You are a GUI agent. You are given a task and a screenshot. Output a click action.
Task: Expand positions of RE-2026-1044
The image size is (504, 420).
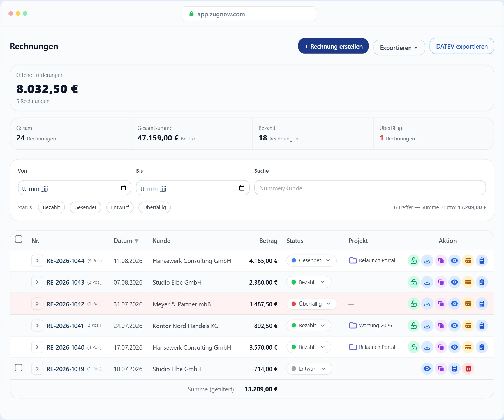tap(37, 261)
